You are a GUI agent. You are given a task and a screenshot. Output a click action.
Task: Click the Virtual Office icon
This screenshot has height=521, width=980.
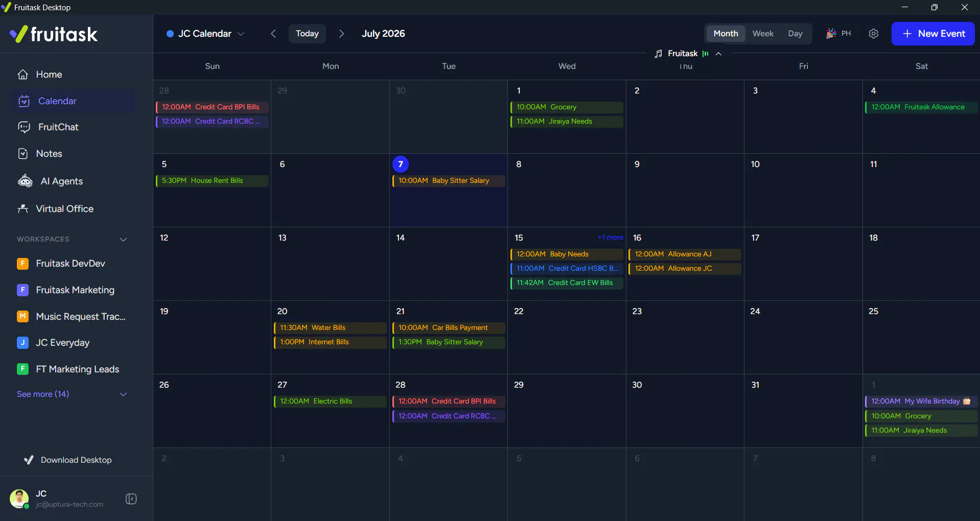tap(23, 209)
